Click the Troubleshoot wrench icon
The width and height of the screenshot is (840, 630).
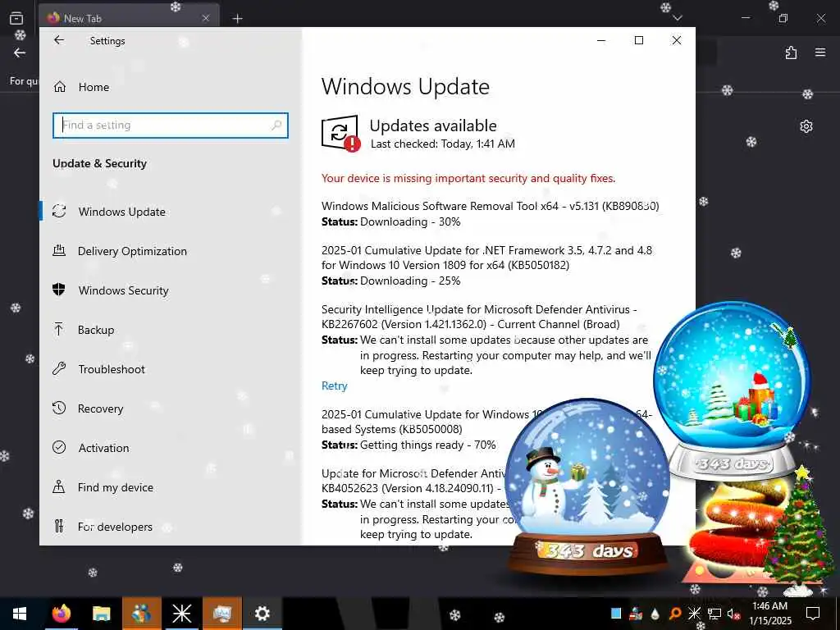coord(59,368)
